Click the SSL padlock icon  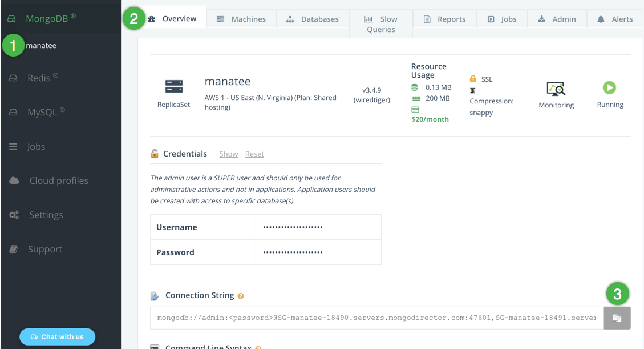473,79
